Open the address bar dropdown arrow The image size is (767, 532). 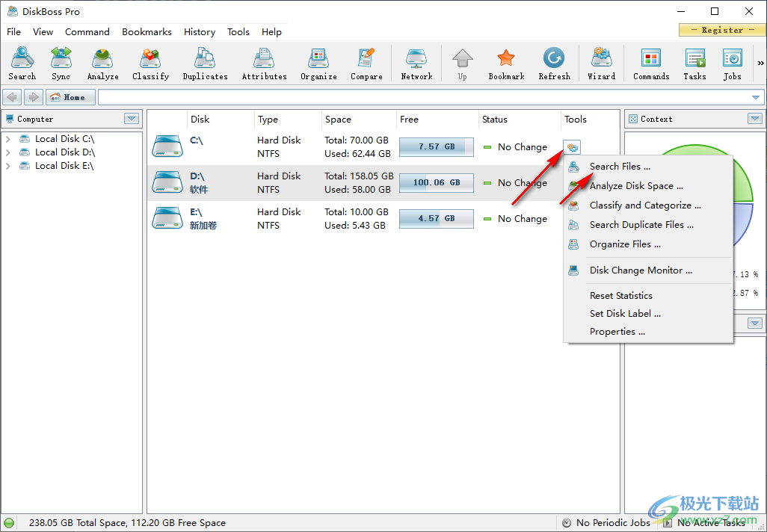(x=757, y=97)
